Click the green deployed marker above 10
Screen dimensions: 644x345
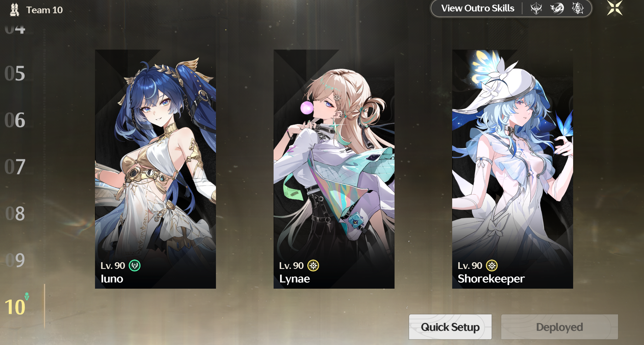click(27, 296)
